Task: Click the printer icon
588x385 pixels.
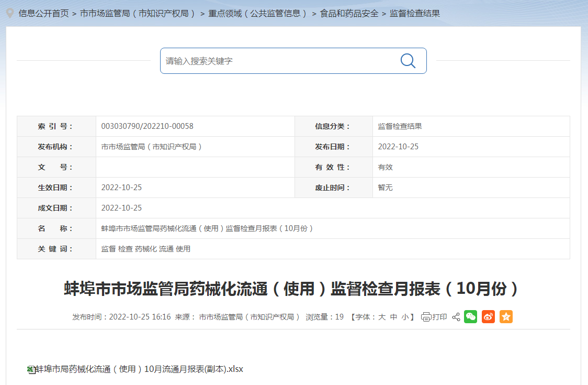Action: point(426,317)
